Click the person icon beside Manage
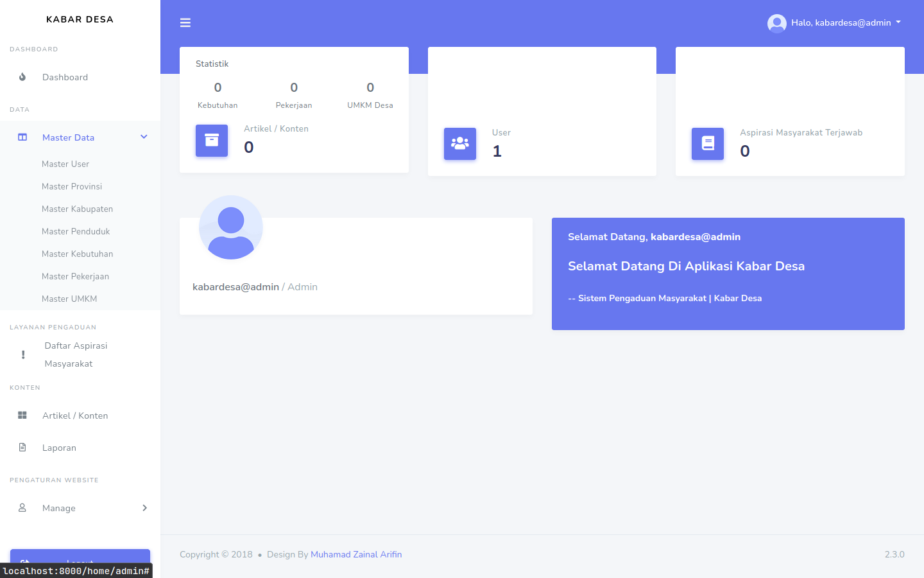This screenshot has width=924, height=578. tap(22, 508)
